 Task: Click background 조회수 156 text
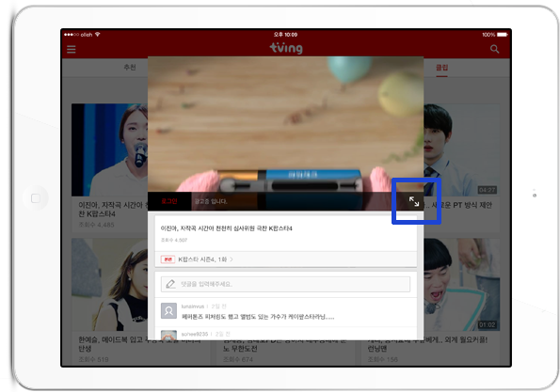(x=382, y=359)
